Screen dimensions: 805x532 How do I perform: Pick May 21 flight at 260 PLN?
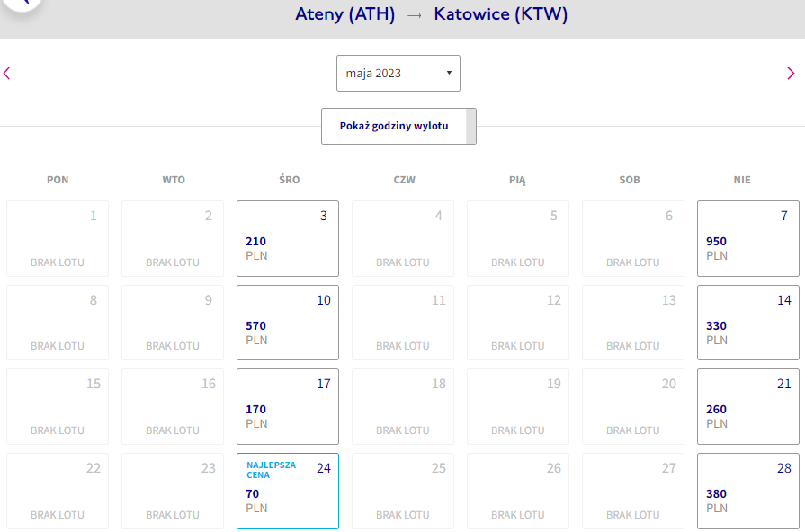(x=748, y=407)
